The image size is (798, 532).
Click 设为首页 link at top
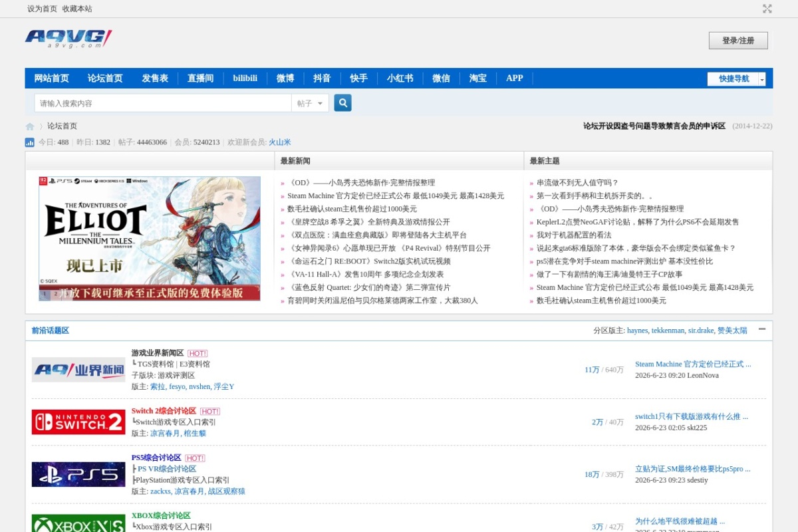click(x=42, y=9)
